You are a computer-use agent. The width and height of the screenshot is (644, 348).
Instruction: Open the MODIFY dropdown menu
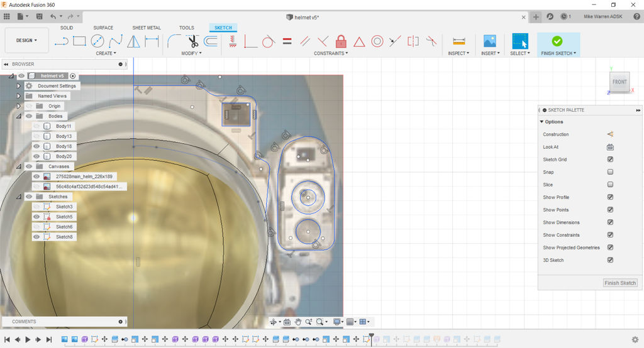(x=191, y=53)
